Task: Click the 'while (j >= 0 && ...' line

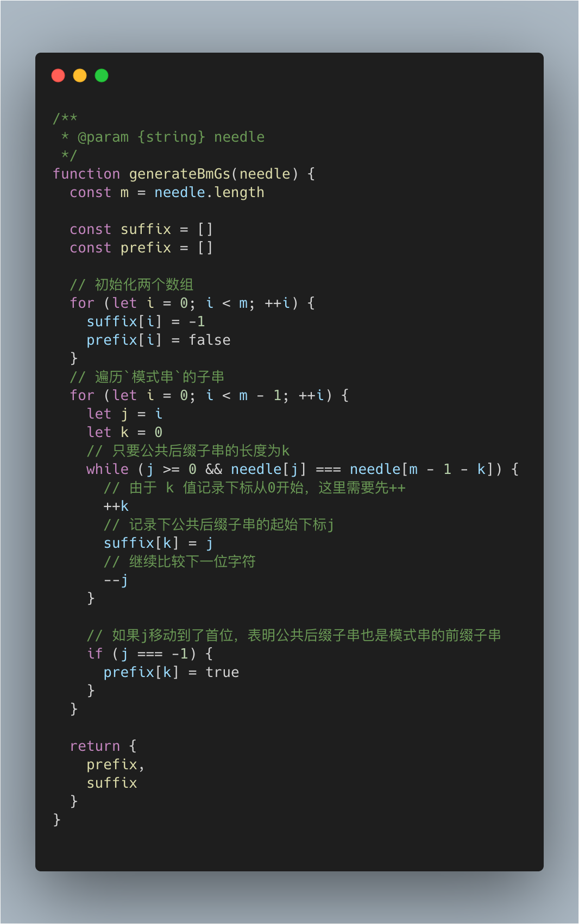Action: [x=303, y=469]
